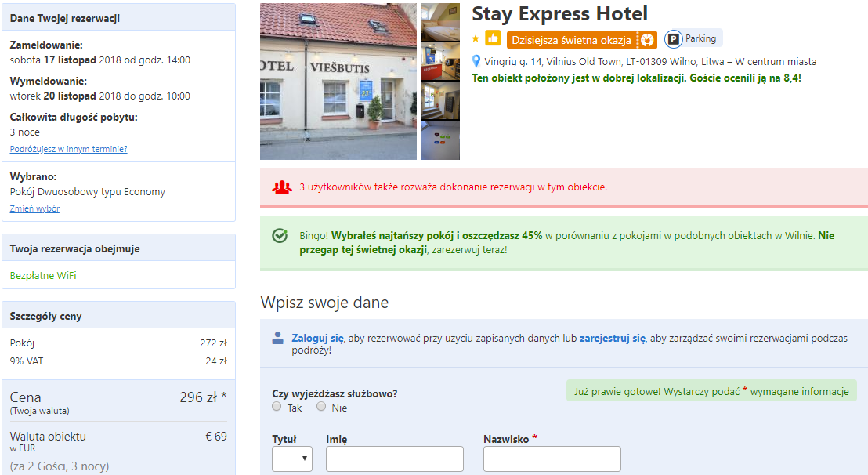868x475 pixels.
Task: Open the Tytuł dropdown
Action: 292,459
